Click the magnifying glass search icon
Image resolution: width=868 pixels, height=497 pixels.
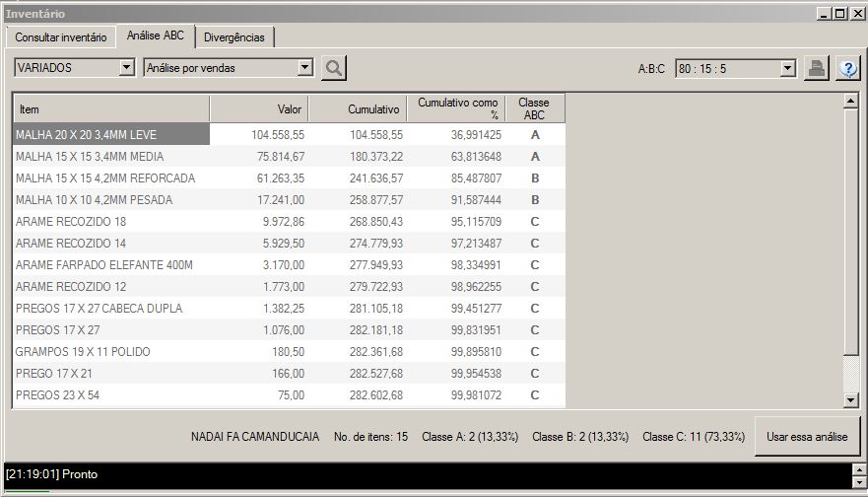334,68
